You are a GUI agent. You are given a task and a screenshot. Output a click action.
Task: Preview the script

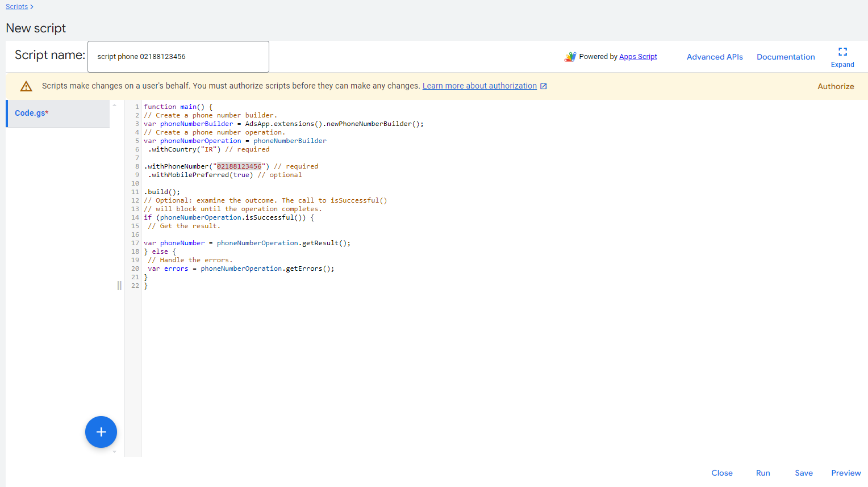pyautogui.click(x=846, y=473)
